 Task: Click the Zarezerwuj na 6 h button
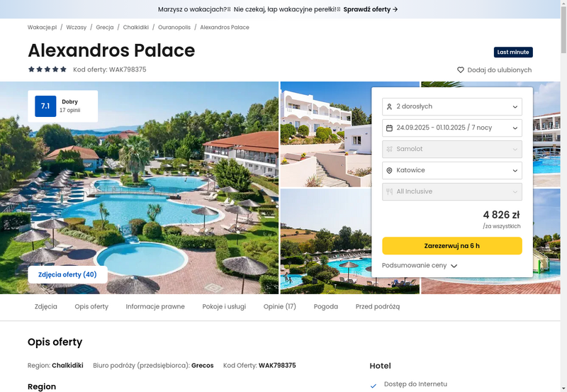click(452, 245)
